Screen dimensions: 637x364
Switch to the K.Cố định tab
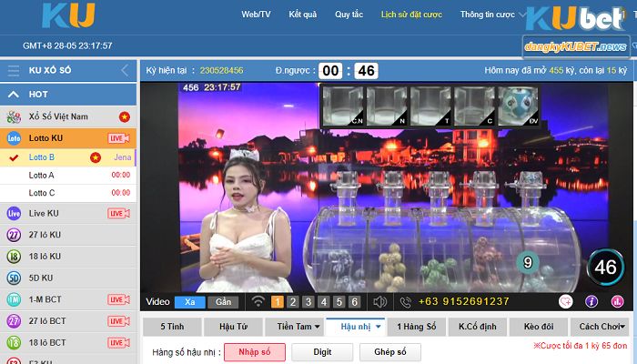click(478, 327)
